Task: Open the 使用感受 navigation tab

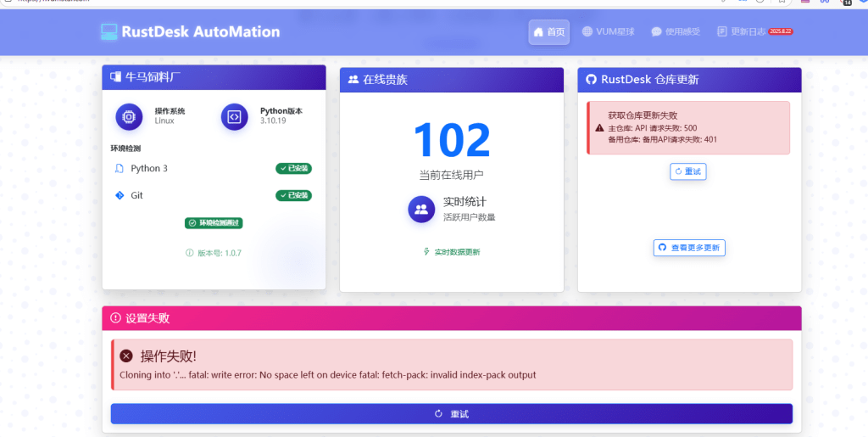Action: [676, 32]
